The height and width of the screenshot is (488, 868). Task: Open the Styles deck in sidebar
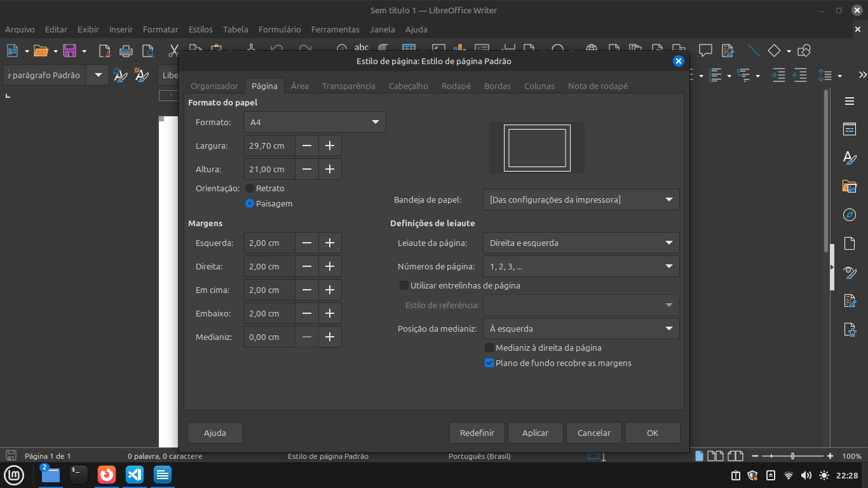coord(850,158)
